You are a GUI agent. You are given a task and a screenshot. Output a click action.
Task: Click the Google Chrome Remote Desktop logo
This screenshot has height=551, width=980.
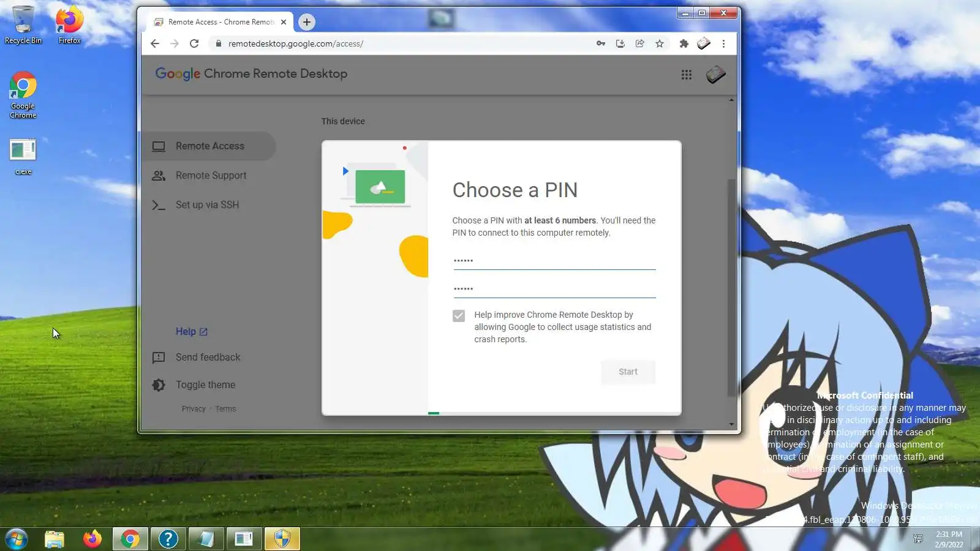click(251, 73)
